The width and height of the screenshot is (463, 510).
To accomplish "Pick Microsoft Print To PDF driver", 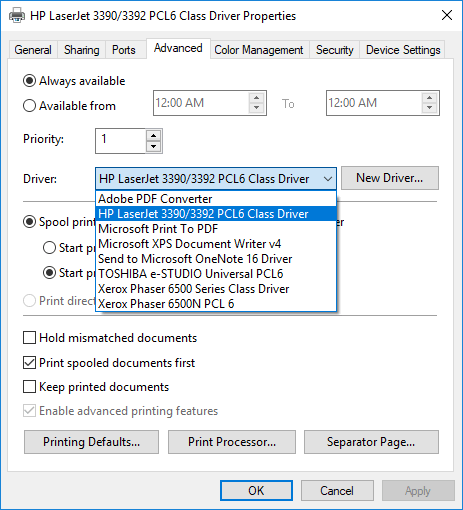I will pos(216,229).
